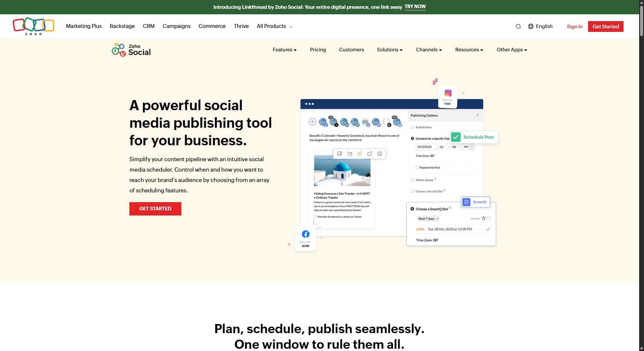Viewport: 644px width, 351px height.
Task: Click the SmartQ badge icon
Action: coord(467,202)
